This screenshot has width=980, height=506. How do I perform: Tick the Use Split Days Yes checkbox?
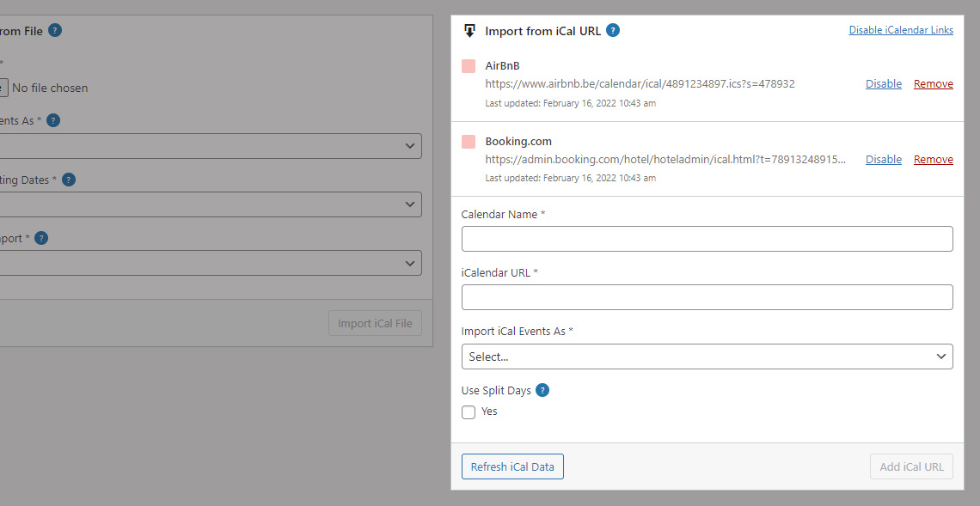[469, 412]
